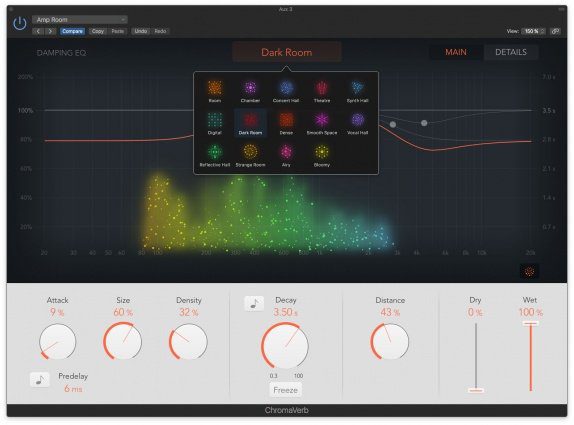Collapse the Dark Room type selector
The width and height of the screenshot is (574, 425).
[287, 52]
